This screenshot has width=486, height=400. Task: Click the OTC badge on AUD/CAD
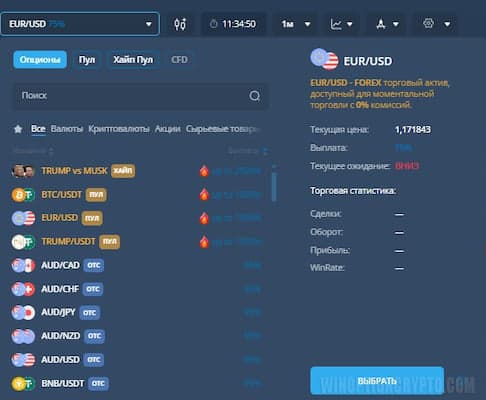pyautogui.click(x=94, y=265)
